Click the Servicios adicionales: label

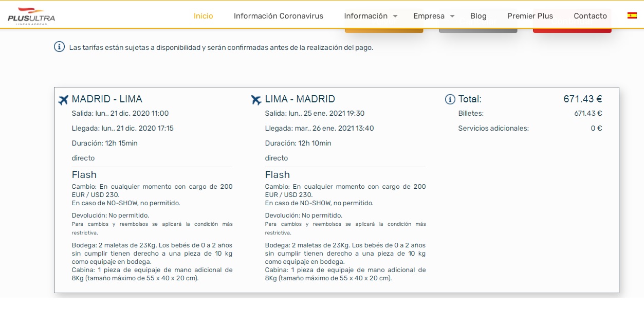pos(493,129)
